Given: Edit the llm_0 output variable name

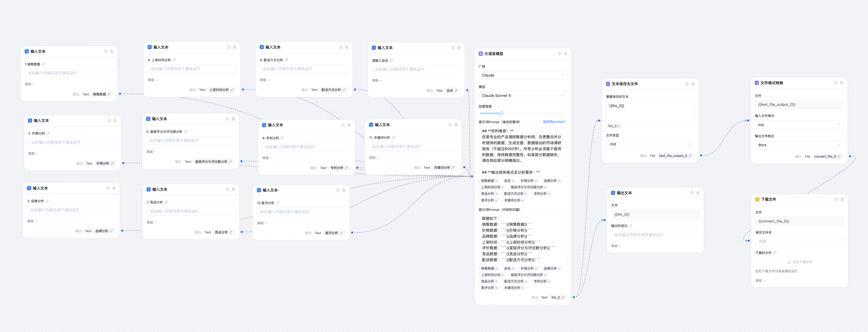Looking at the screenshot, I should point(563,298).
